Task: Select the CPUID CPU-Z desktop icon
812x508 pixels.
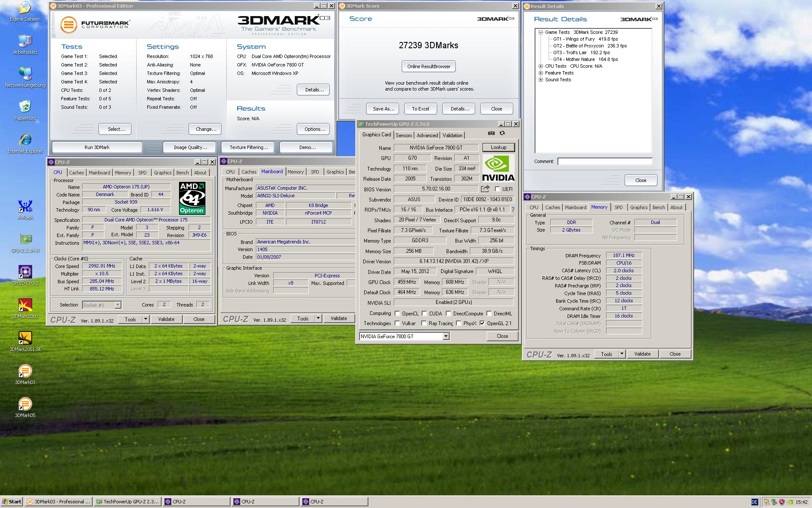Action: pyautogui.click(x=25, y=276)
